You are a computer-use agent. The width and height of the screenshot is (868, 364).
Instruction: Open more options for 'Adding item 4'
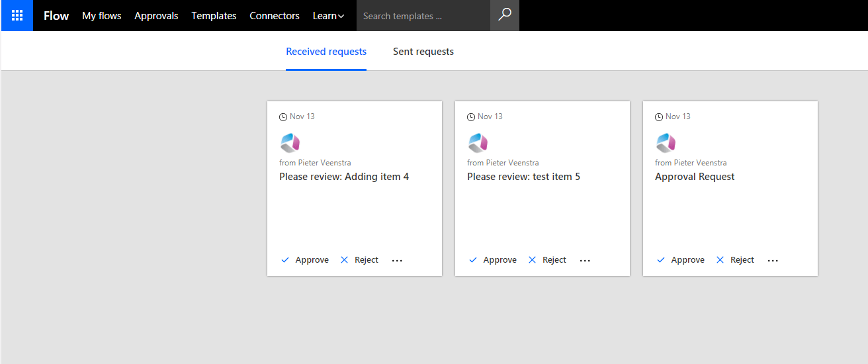pyautogui.click(x=397, y=261)
